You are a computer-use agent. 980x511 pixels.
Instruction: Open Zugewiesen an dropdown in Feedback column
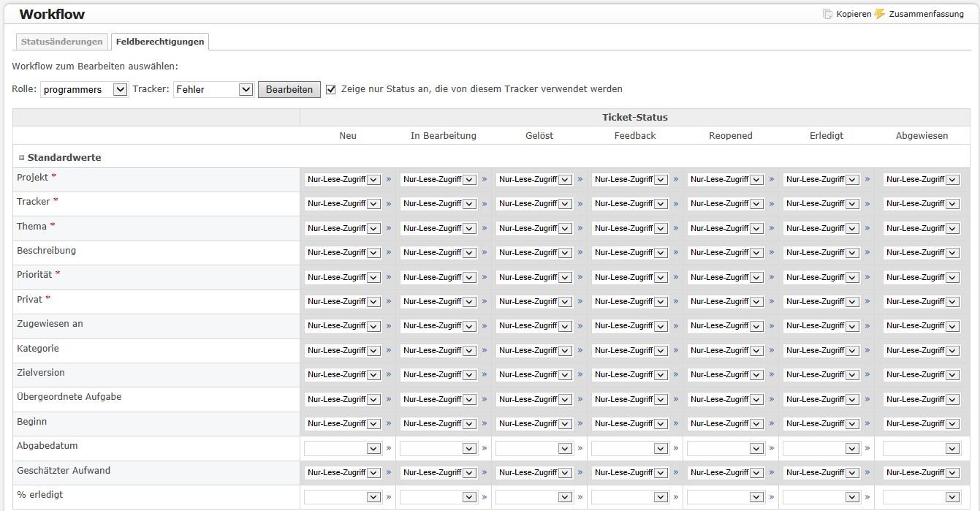630,326
